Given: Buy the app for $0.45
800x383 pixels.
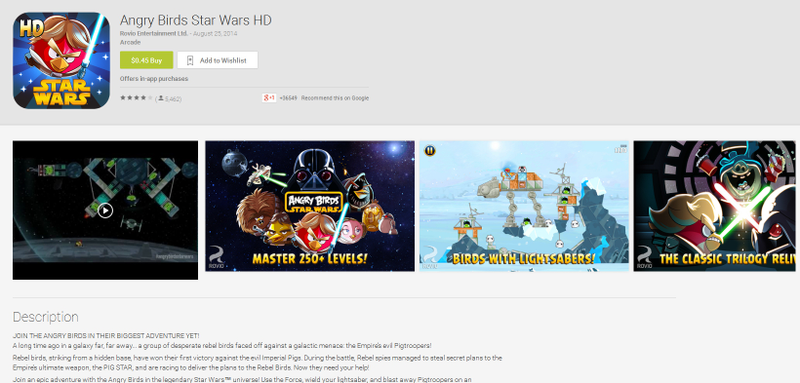Looking at the screenshot, I should click(146, 60).
